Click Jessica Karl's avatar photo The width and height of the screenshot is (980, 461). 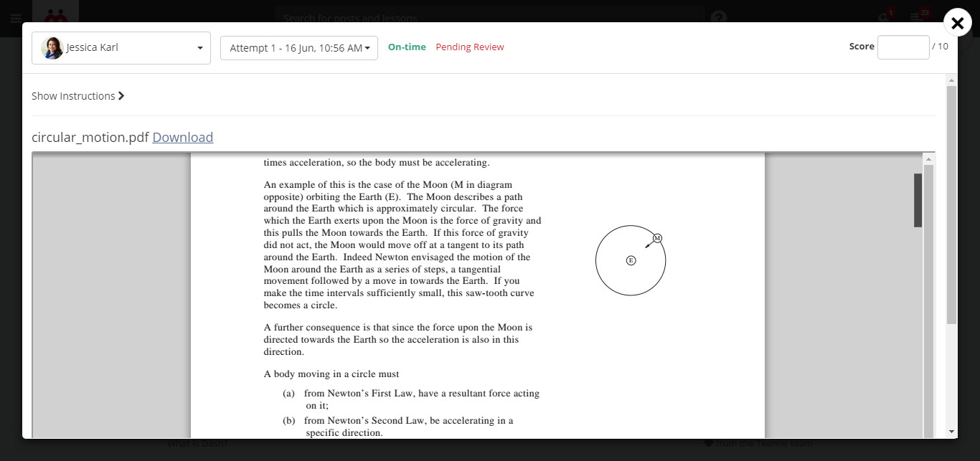click(x=52, y=48)
